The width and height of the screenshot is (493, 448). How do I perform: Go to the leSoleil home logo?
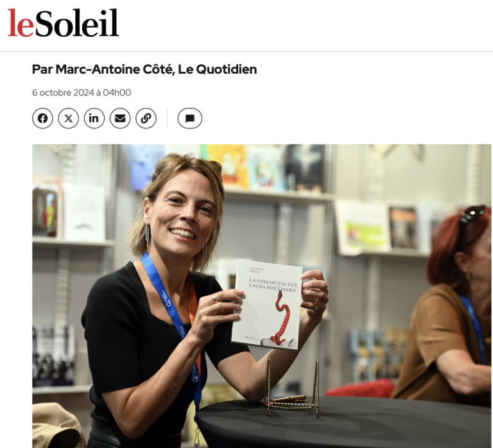pos(63,22)
